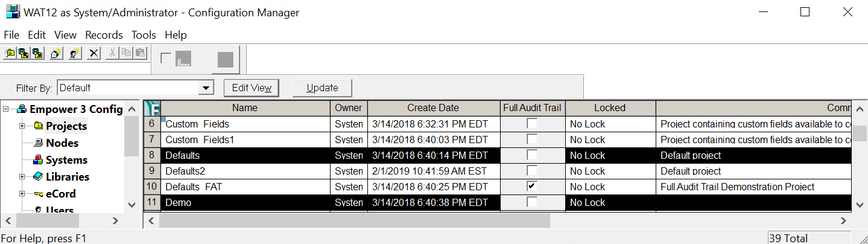The width and height of the screenshot is (868, 244).
Task: Enable Full Audit Trail for Custom_Fields1
Action: (x=532, y=140)
